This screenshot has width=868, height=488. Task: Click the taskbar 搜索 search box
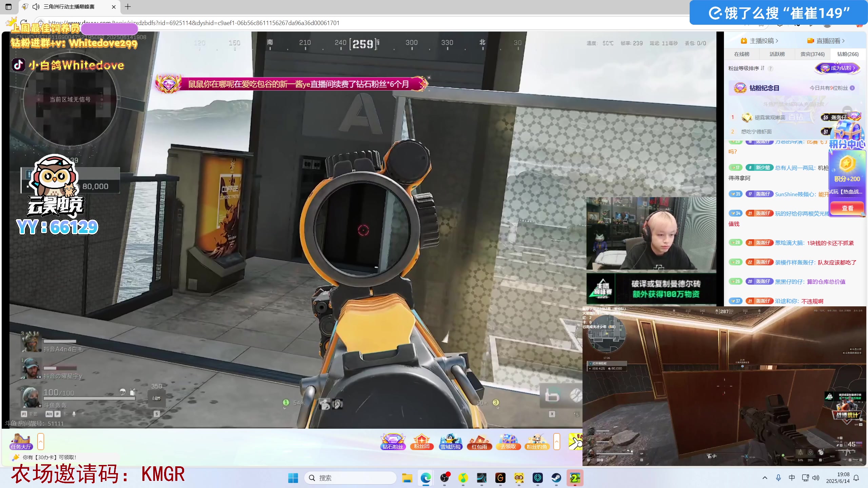pos(350,478)
